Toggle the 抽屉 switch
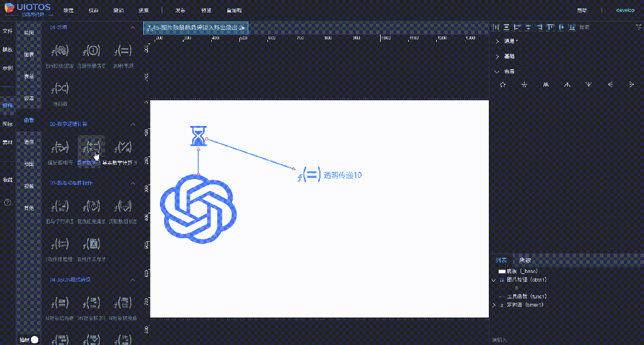 click(35, 340)
